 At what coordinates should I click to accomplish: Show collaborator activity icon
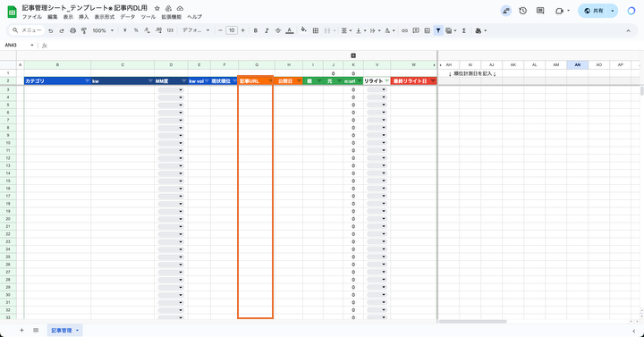pyautogui.click(x=506, y=11)
